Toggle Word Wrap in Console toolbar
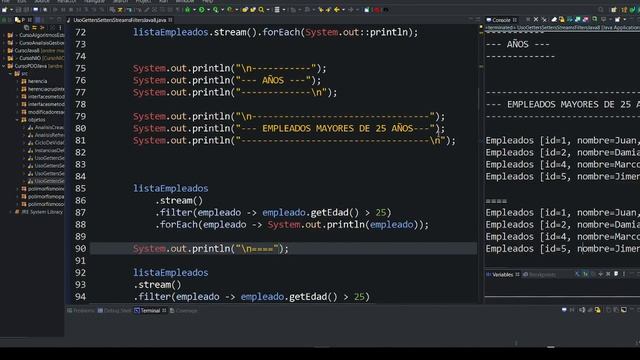The image size is (640, 360). click(x=570, y=20)
